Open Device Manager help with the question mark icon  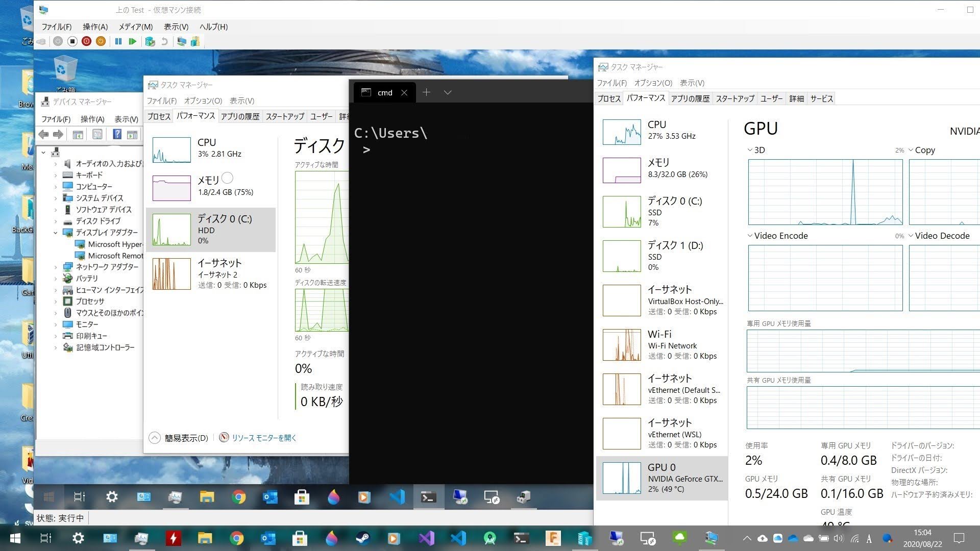[x=117, y=134]
